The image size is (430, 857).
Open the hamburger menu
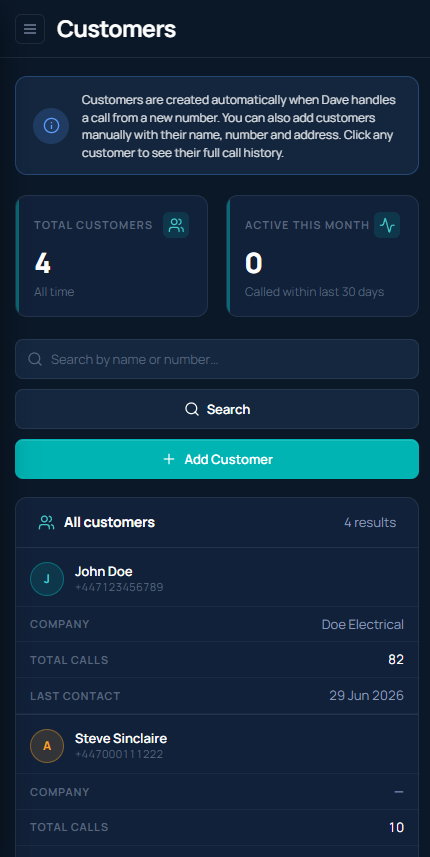pos(30,29)
